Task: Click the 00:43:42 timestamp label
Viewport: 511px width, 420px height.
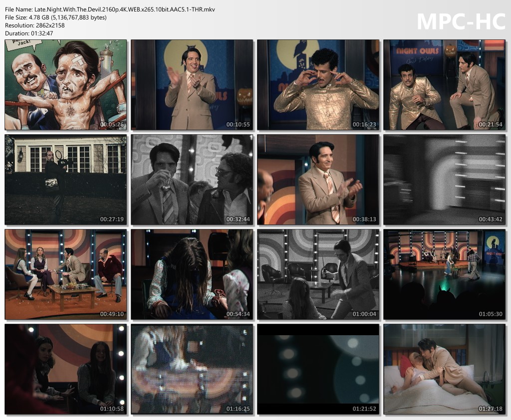Action: 491,219
